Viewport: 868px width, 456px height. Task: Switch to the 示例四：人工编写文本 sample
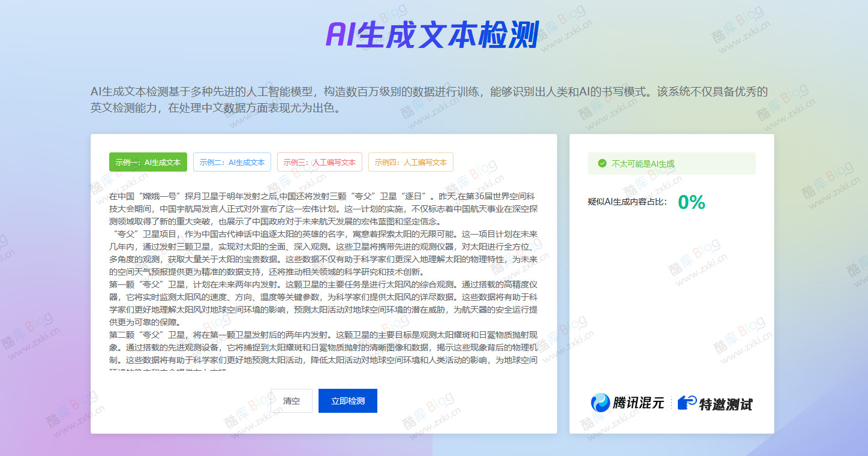coord(411,162)
